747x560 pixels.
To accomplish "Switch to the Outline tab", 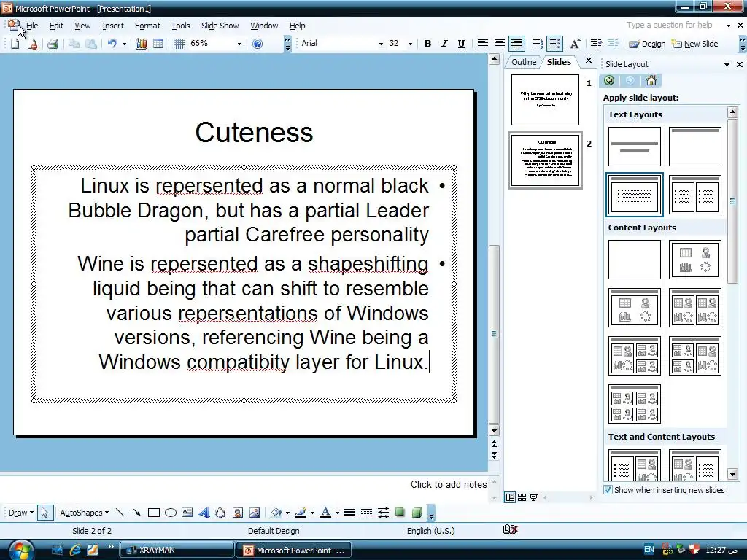I will tap(524, 62).
